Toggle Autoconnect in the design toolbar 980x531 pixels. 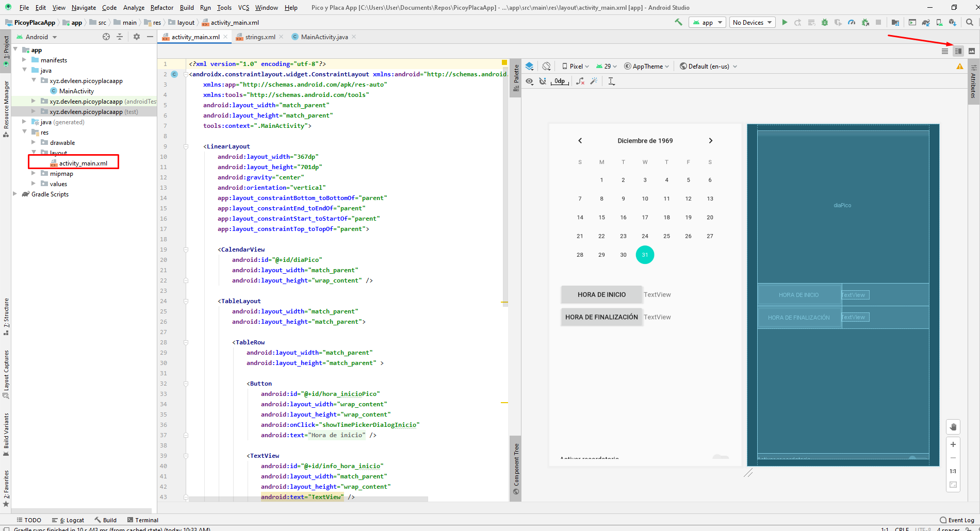[543, 81]
